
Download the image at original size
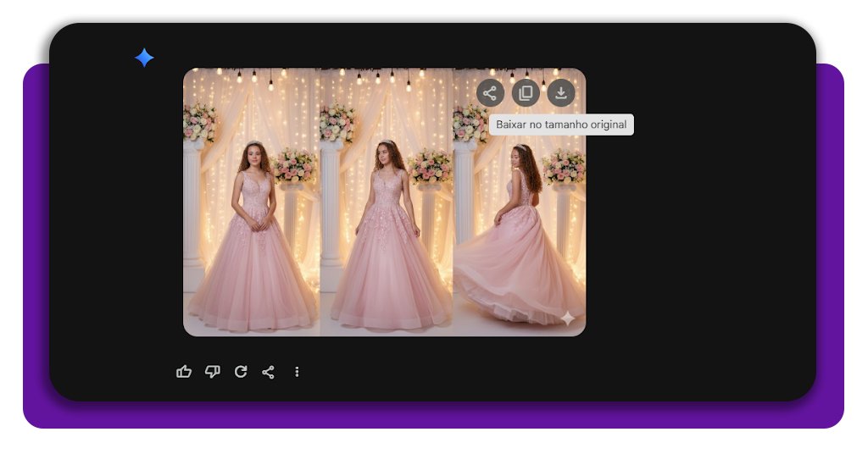(x=561, y=92)
